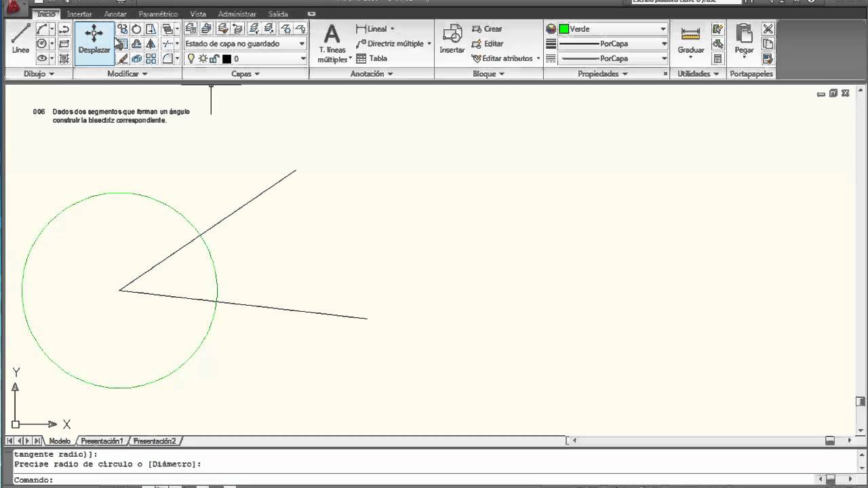Click the rotate modify icon
Screen dimensions: 868x488
(x=136, y=29)
